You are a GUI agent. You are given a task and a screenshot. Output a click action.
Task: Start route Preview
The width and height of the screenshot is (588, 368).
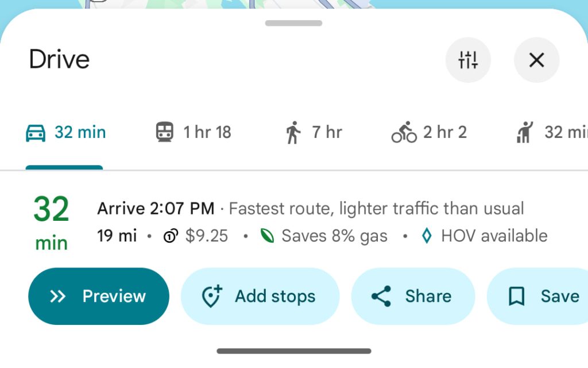coord(98,296)
